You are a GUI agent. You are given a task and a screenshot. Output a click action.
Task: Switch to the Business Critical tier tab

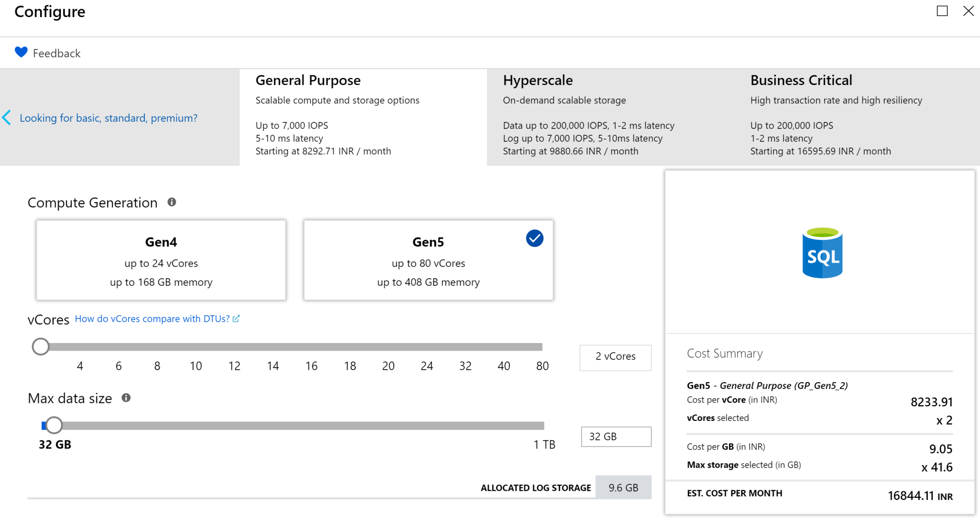pyautogui.click(x=857, y=117)
